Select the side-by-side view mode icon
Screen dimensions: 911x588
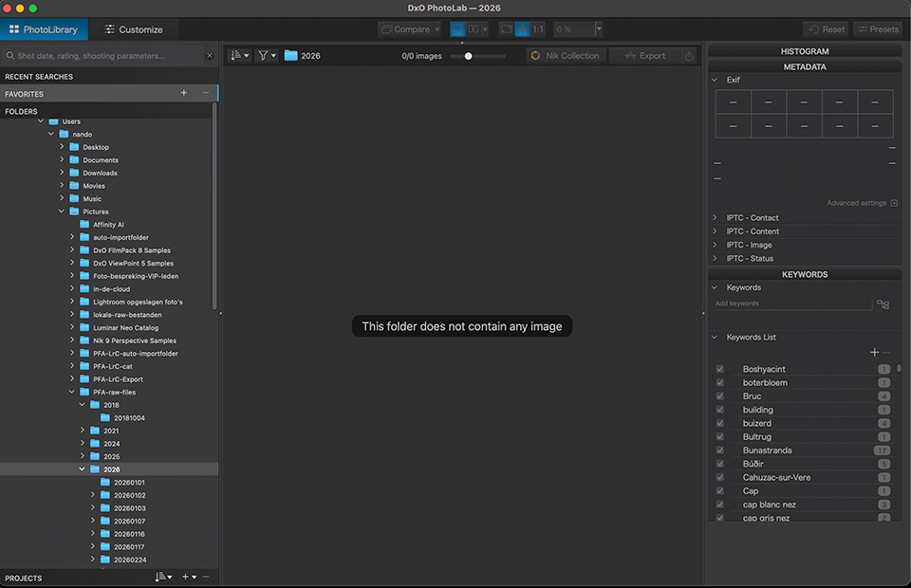[474, 29]
